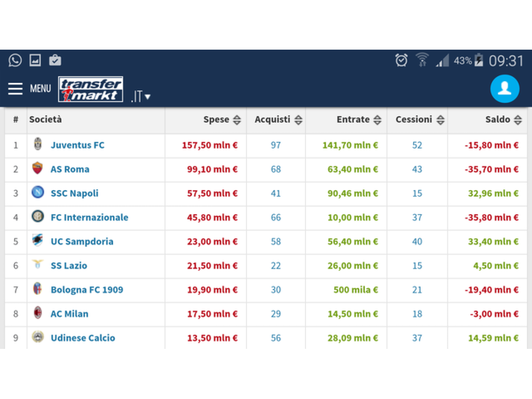Image resolution: width=532 pixels, height=399 pixels.
Task: Sort table by Saldo column
Action: 518,120
